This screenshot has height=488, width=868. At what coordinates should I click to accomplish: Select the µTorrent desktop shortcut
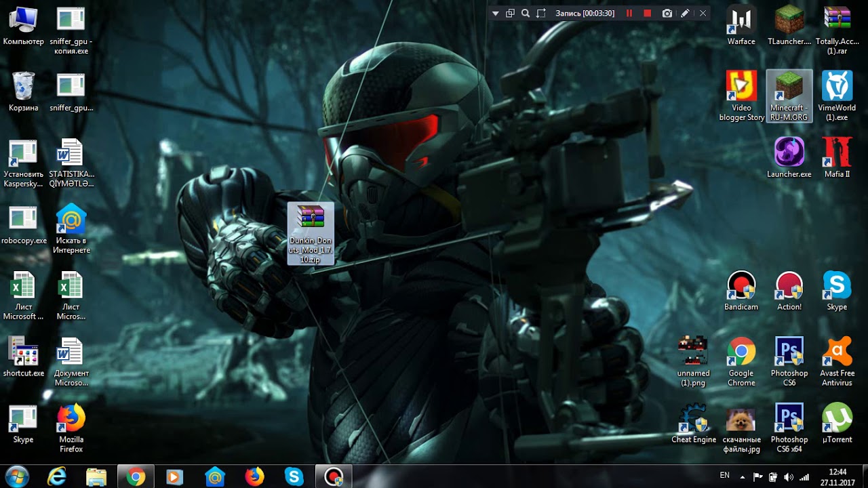click(x=837, y=424)
